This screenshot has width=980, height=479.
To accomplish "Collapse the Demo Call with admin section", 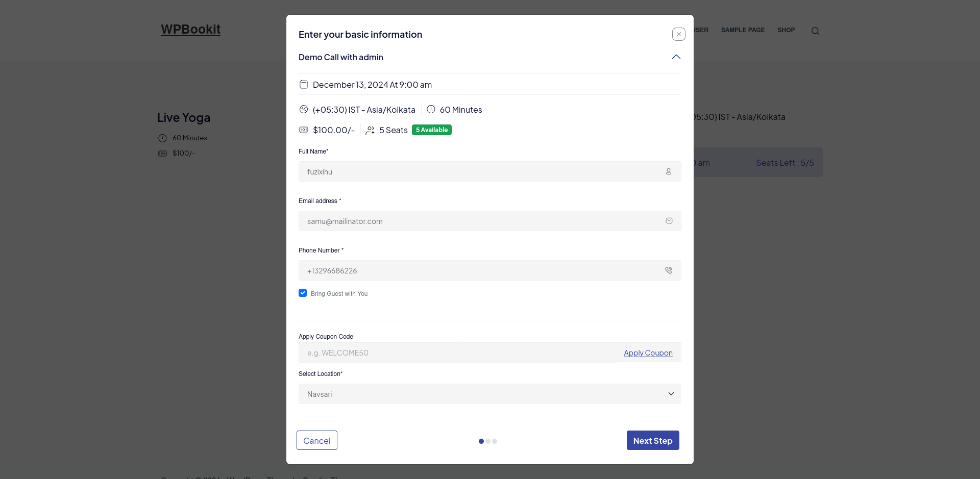I will 676,57.
